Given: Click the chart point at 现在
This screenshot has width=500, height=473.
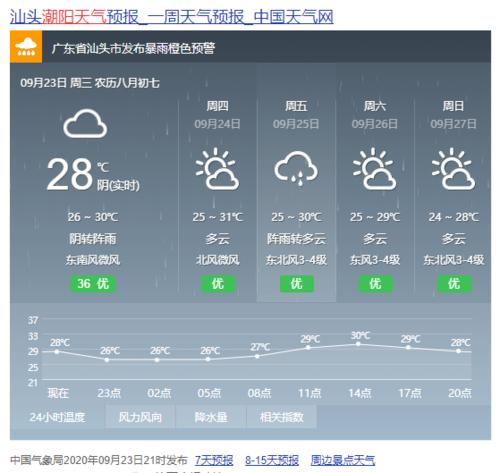Looking at the screenshot, I should [57, 352].
